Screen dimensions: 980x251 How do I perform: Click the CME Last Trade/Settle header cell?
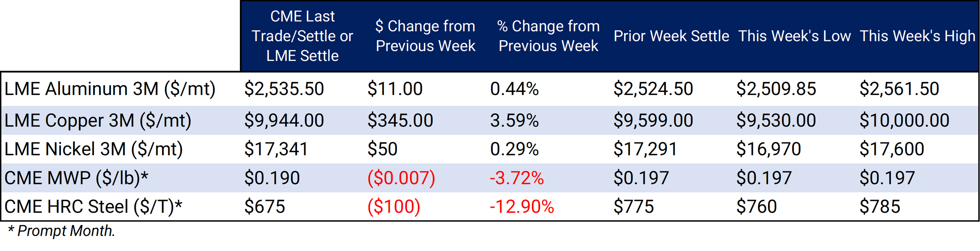pyautogui.click(x=302, y=36)
